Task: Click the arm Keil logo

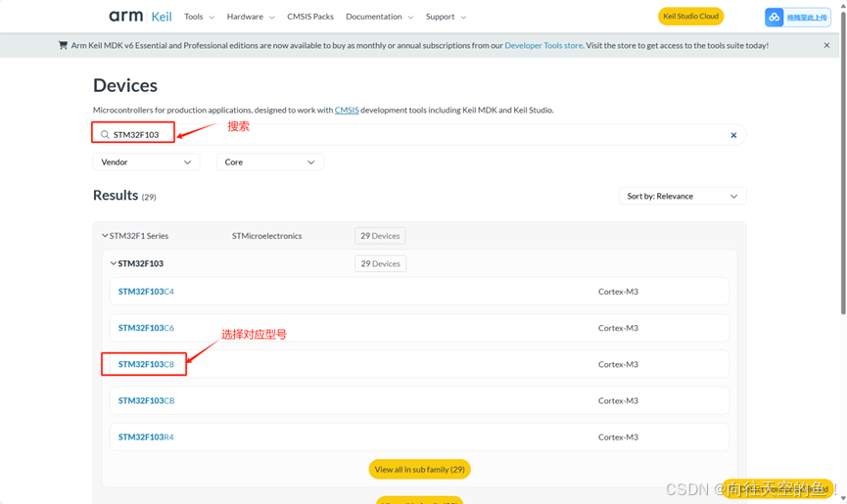Action: point(140,17)
